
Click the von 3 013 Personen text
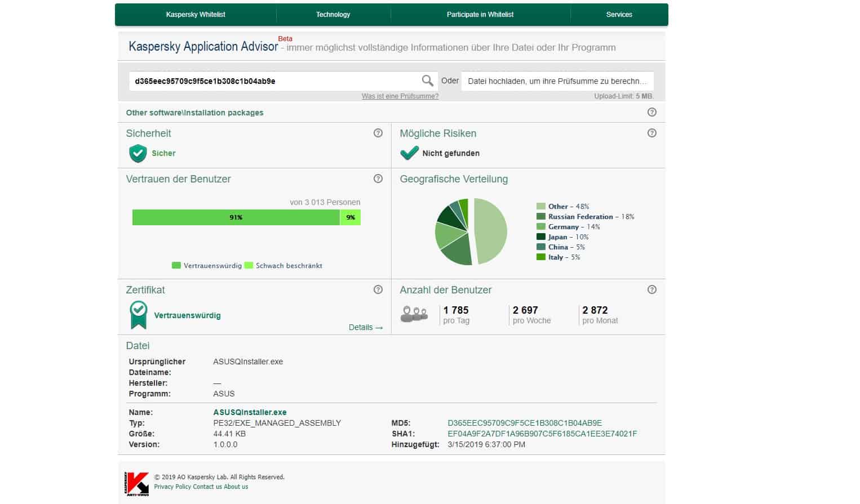click(x=325, y=202)
